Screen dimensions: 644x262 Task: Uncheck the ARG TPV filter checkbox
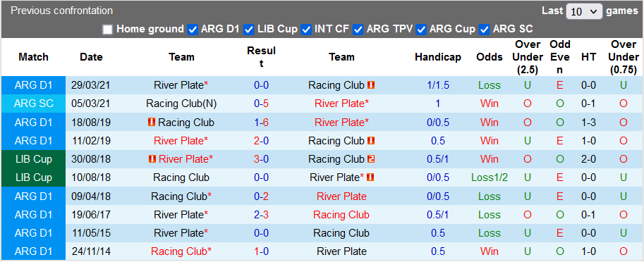(358, 30)
